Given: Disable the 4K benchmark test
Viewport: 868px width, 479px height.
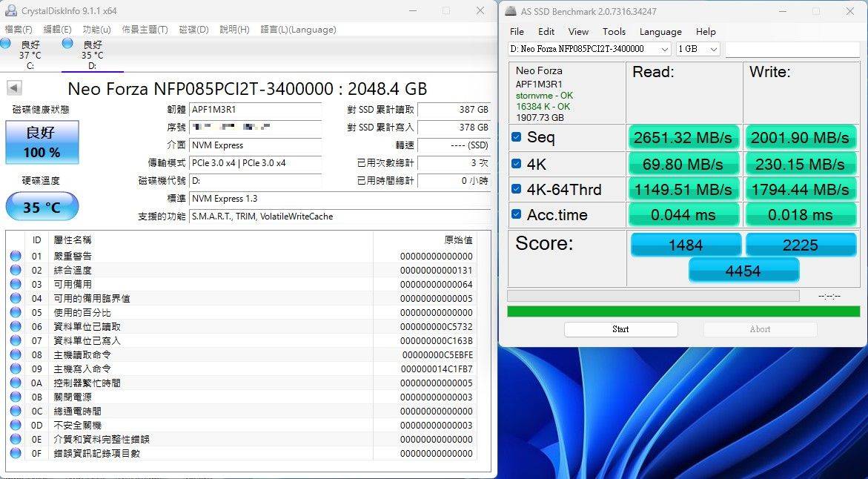Looking at the screenshot, I should 517,164.
